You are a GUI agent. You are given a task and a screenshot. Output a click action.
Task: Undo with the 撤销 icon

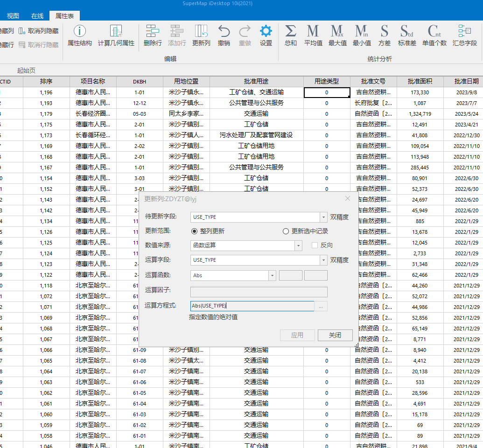224,35
